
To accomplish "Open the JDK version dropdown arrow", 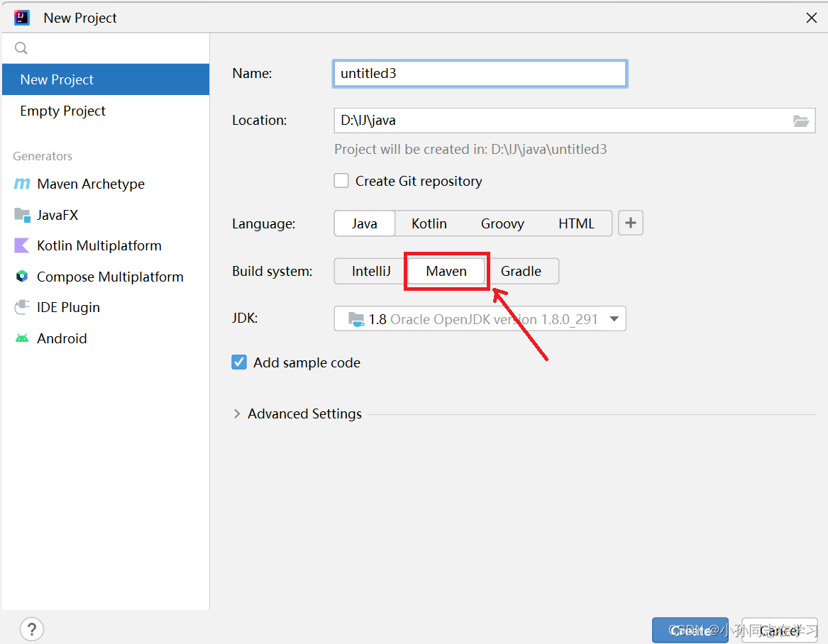I will pyautogui.click(x=614, y=319).
